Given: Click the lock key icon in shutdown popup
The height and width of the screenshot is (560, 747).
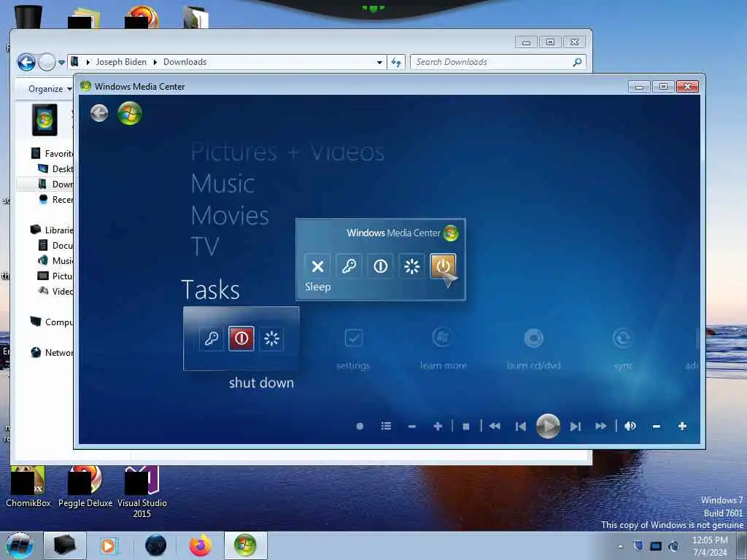Looking at the screenshot, I should coord(349,266).
